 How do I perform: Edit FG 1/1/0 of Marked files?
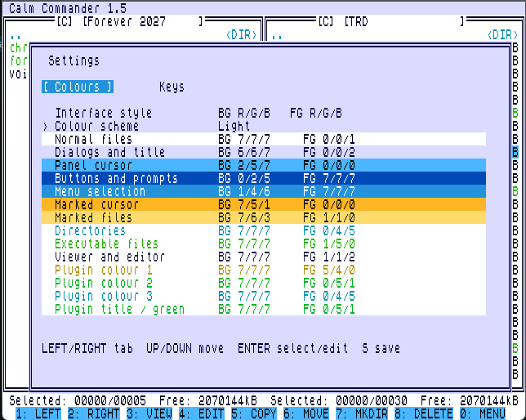pos(329,217)
